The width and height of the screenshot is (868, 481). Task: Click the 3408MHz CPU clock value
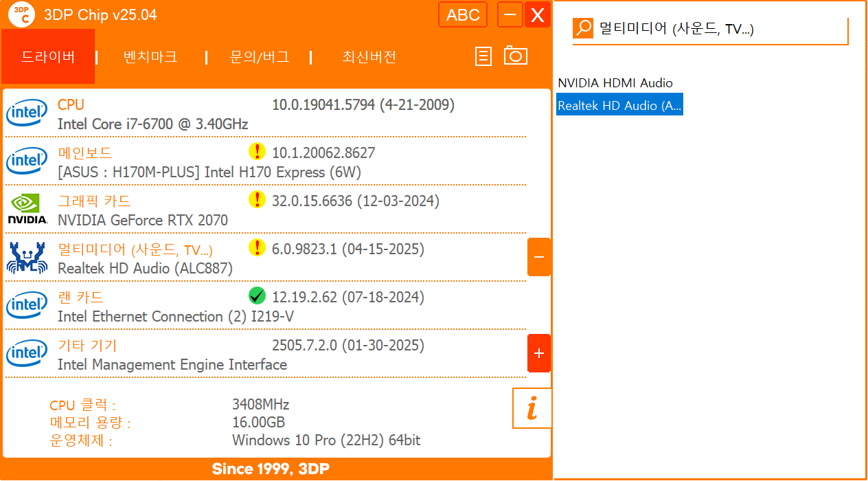[x=261, y=404]
